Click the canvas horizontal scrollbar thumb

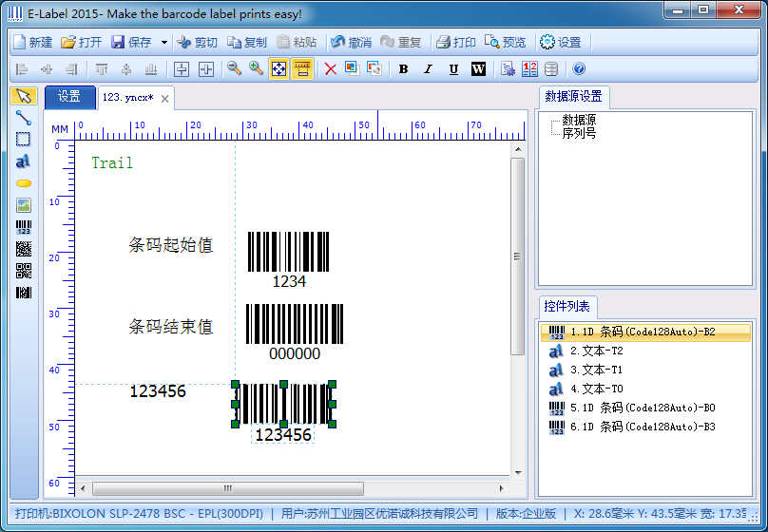pos(228,488)
